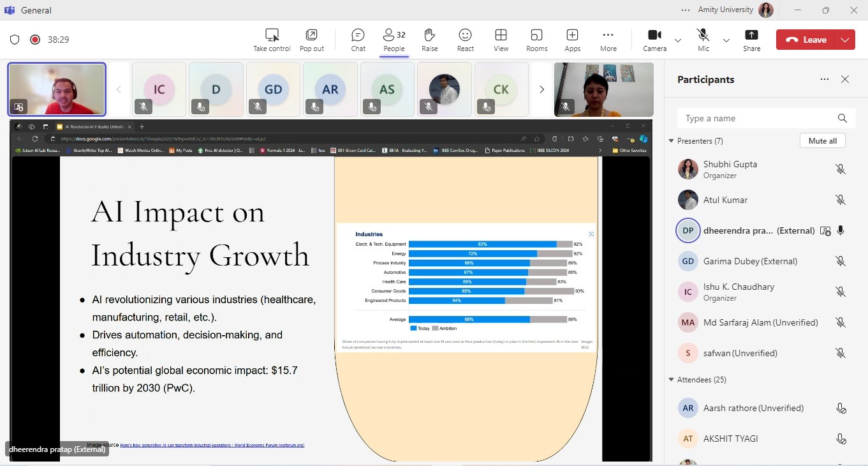The image size is (868, 466).
Task: Select the AR participant tile
Action: tap(330, 89)
